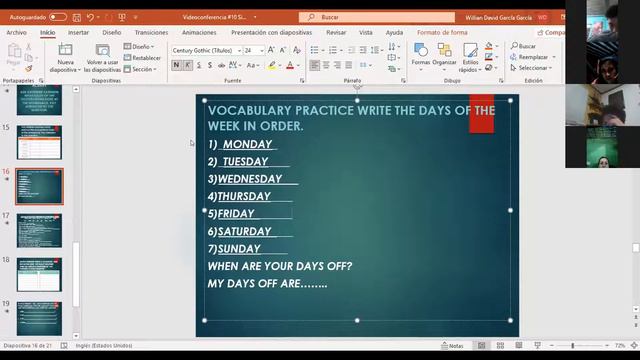This screenshot has height=360, width=640.
Task: Switch to the Transiciones tab
Action: (151, 32)
